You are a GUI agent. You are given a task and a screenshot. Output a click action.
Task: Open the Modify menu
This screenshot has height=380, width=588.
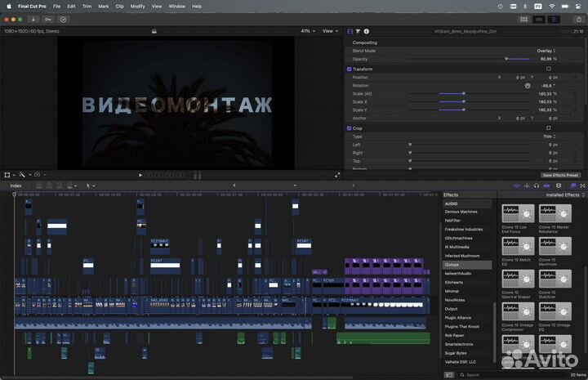[138, 6]
